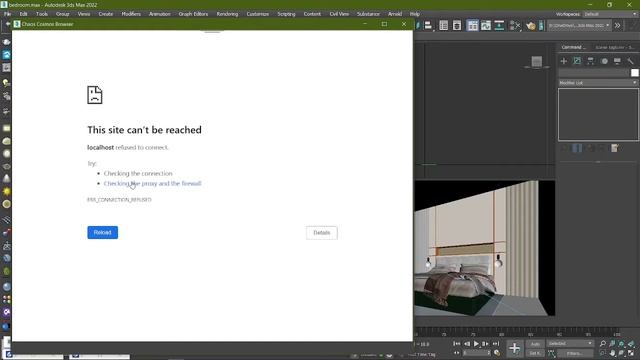The width and height of the screenshot is (640, 360).
Task: Click Maximize Viewport Toggle icon
Action: pos(631,353)
